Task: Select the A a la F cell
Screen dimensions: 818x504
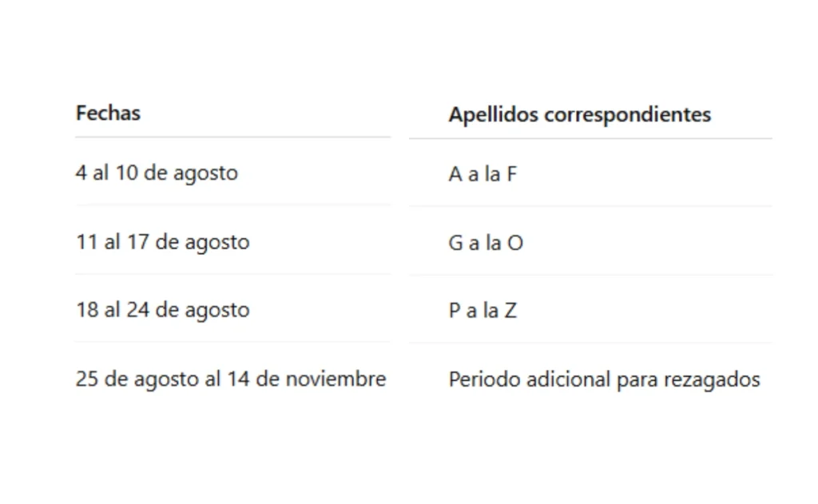Action: (x=482, y=174)
